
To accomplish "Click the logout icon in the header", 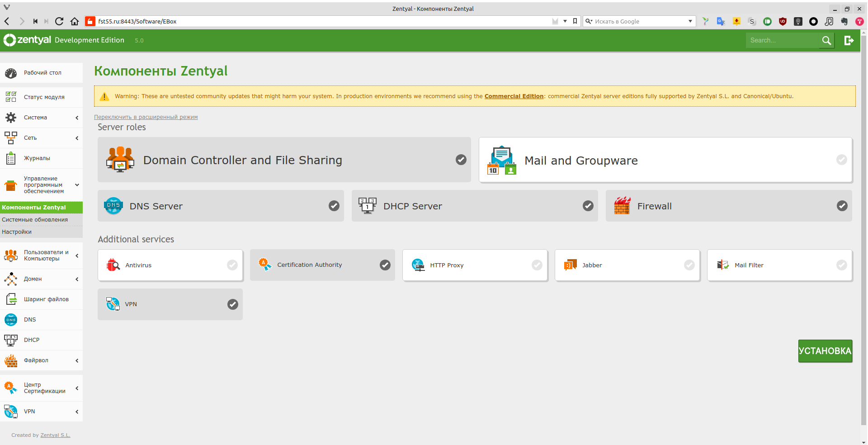I will coord(849,41).
